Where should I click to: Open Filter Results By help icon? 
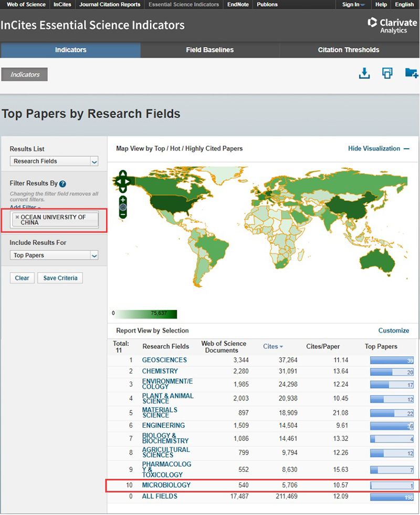click(x=62, y=184)
